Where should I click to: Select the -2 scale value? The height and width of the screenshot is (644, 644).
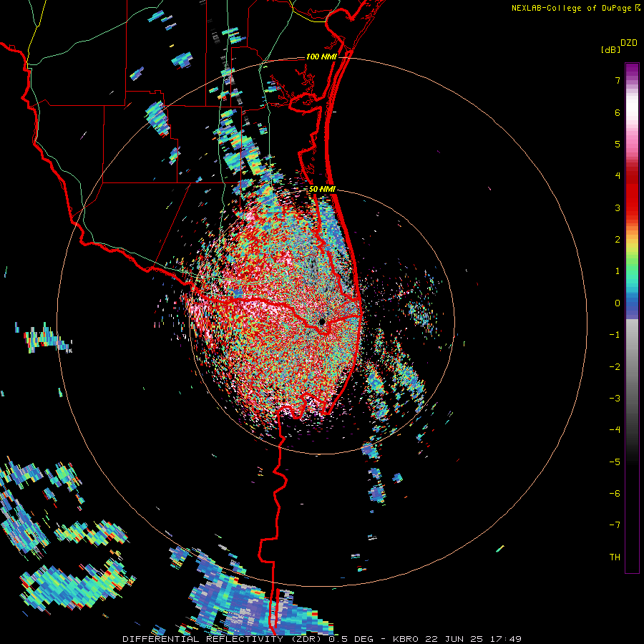pyautogui.click(x=615, y=367)
